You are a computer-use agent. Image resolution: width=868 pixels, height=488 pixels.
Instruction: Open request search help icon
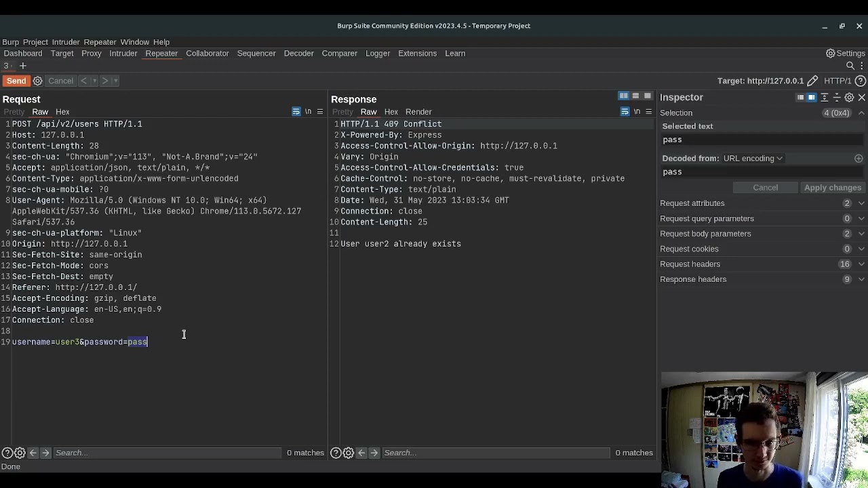[7, 453]
